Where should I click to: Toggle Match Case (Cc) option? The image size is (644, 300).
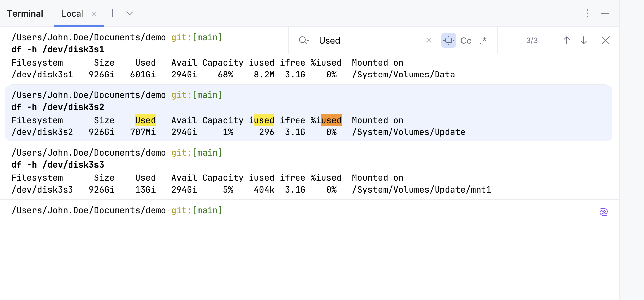point(466,40)
